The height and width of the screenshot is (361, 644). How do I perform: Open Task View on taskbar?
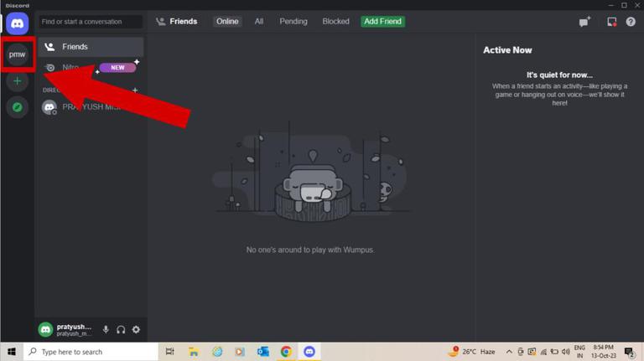169,352
